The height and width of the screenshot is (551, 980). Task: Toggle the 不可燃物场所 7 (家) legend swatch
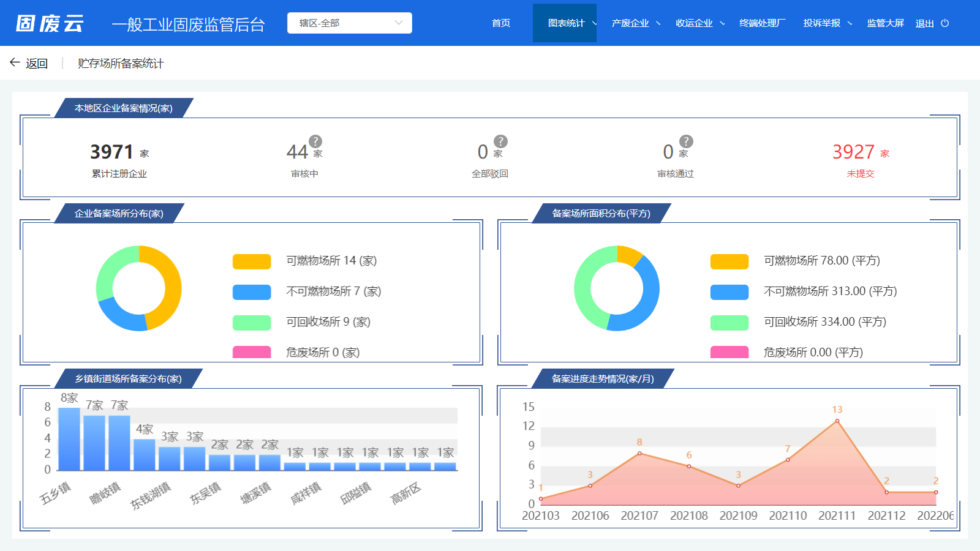point(252,292)
